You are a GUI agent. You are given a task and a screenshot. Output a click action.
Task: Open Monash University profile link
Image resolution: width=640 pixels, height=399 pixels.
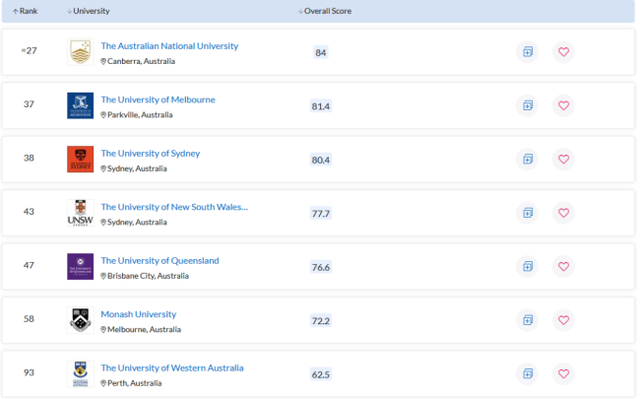(138, 314)
